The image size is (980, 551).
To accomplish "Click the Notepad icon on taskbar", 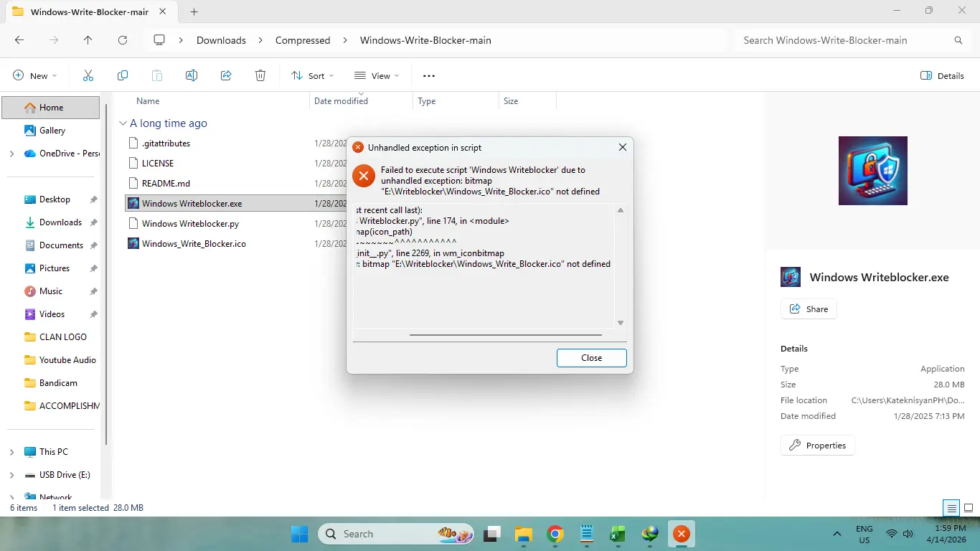I will coord(586,534).
